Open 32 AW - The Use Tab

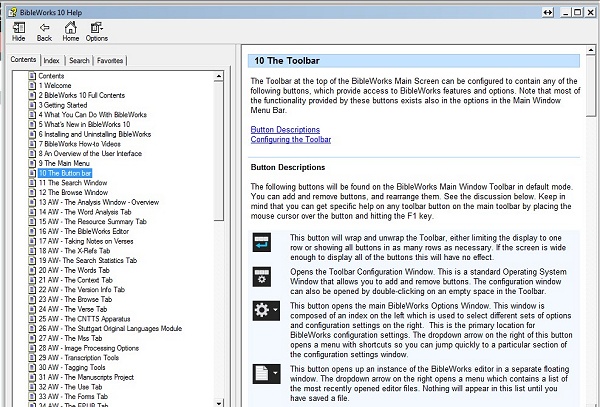pos(70,387)
